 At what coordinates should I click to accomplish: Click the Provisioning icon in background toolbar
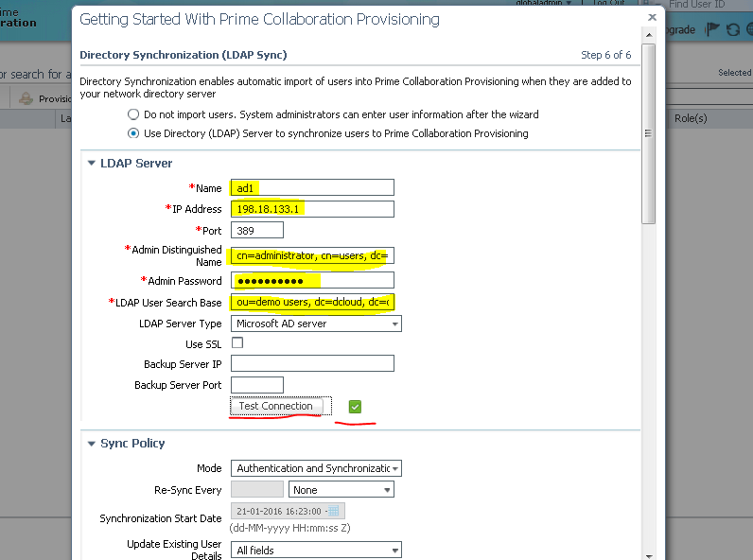[26, 98]
